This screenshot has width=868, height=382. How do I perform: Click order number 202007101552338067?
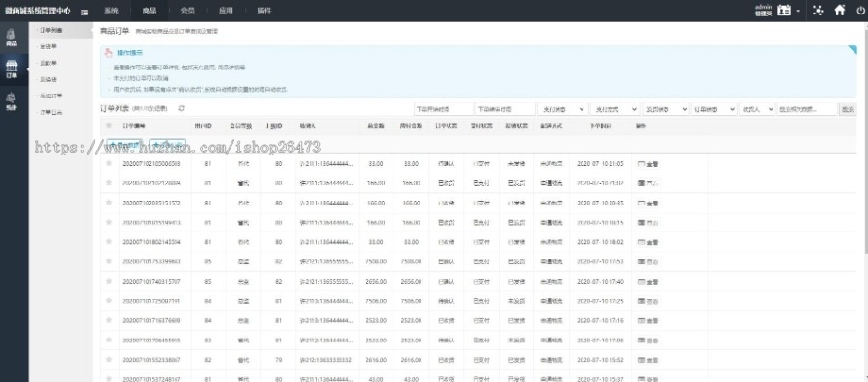pos(151,361)
